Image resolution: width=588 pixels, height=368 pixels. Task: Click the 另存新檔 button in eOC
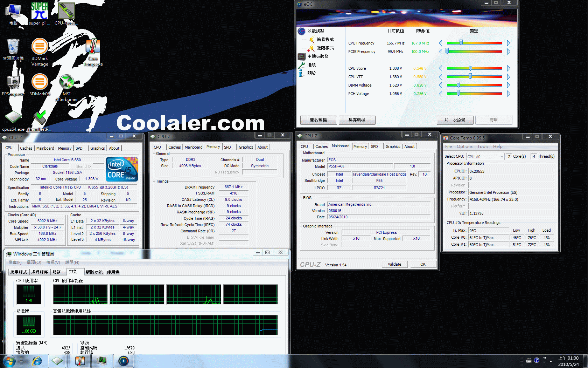[x=357, y=120]
